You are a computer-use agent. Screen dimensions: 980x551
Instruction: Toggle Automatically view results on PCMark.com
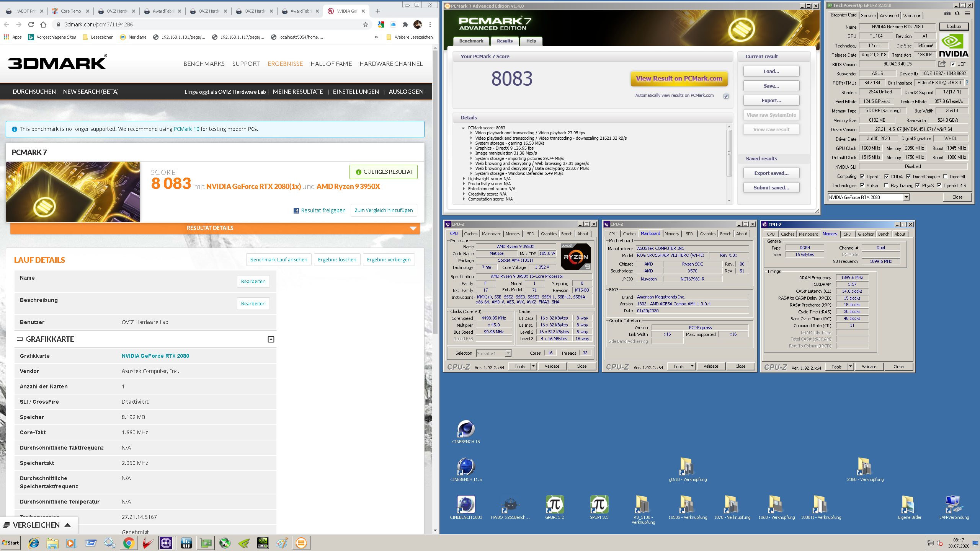pos(726,96)
